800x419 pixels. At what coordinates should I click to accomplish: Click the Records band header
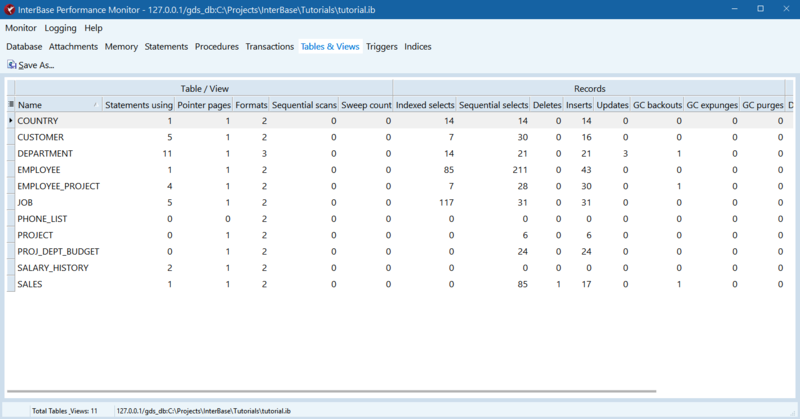(x=589, y=88)
